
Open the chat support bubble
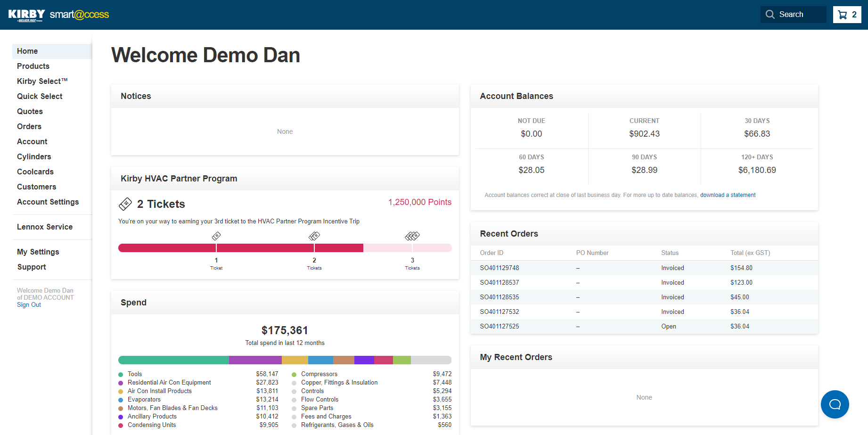tap(835, 404)
